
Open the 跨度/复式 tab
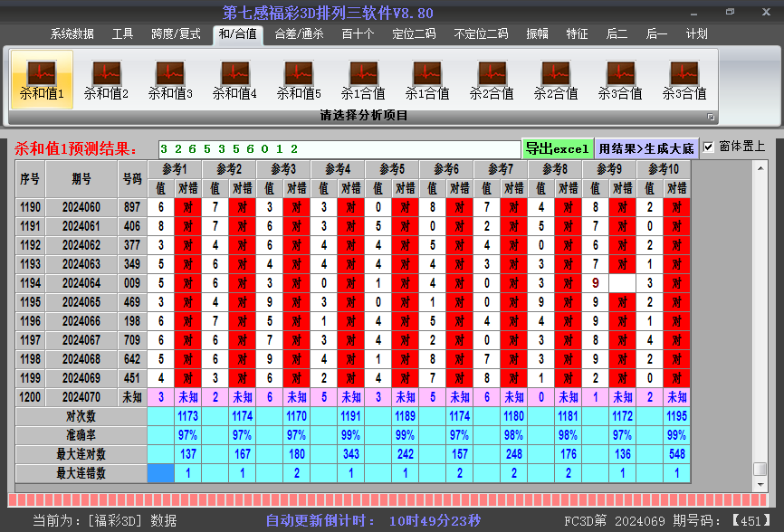[176, 34]
